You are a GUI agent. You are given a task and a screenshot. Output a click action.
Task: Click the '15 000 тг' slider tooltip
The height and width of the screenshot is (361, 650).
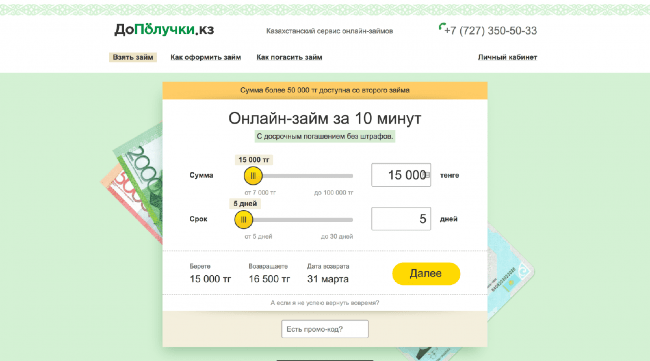pyautogui.click(x=254, y=160)
